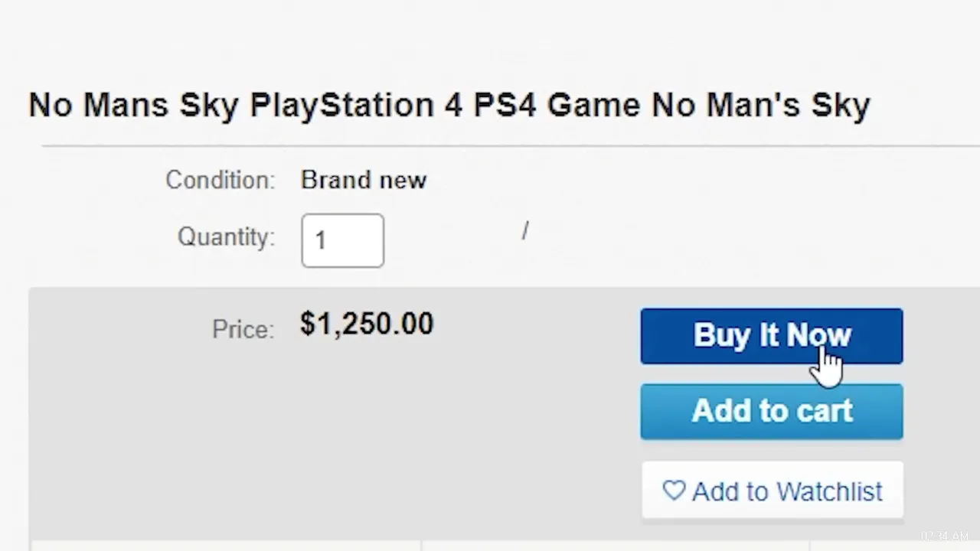Click the No Mans Sky listing title

point(449,105)
